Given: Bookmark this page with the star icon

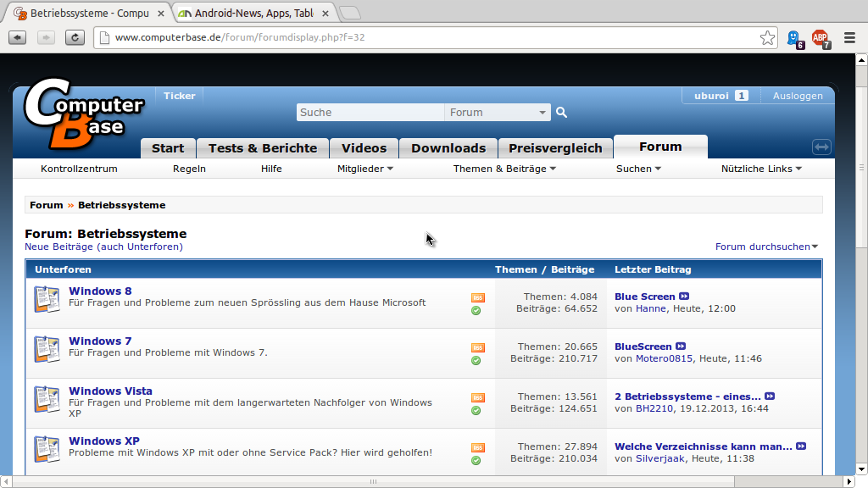Looking at the screenshot, I should (767, 37).
